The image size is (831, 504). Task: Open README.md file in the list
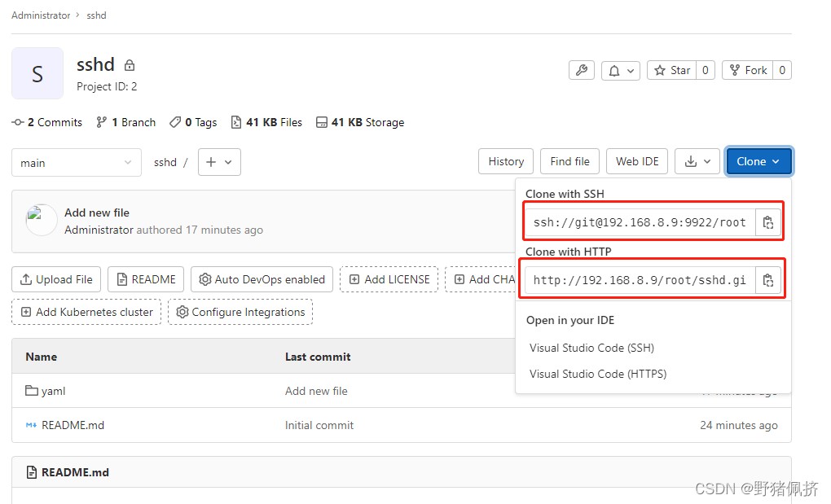click(x=73, y=425)
